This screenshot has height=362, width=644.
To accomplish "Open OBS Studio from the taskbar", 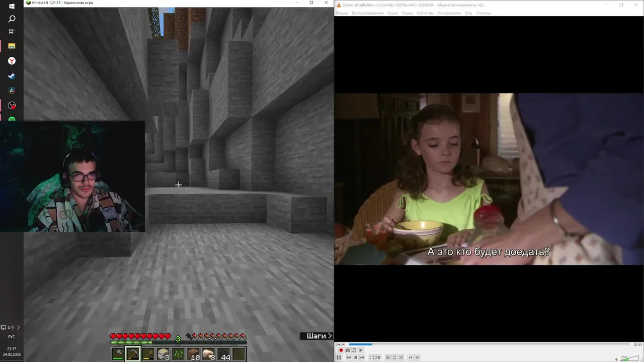I will click(12, 106).
